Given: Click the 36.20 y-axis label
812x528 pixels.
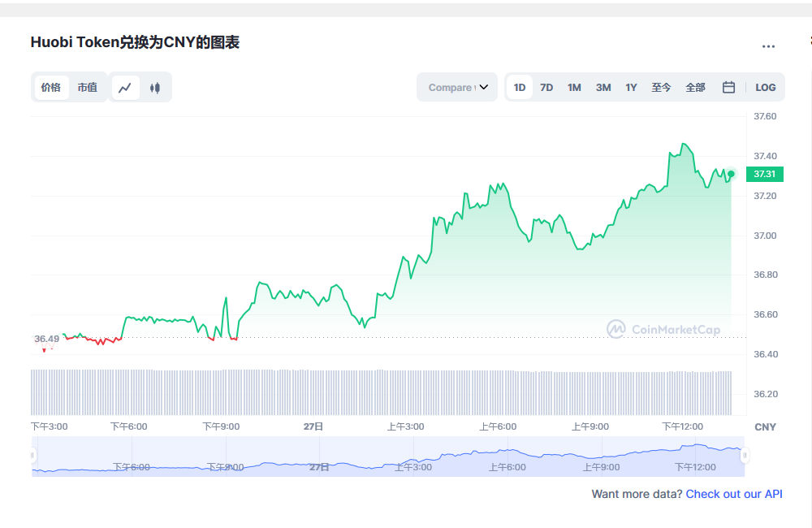Looking at the screenshot, I should 766,394.
